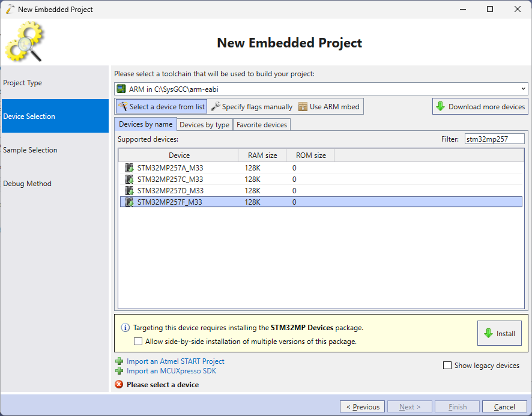Click the title bar hammer application icon
The width and height of the screenshot is (532, 416).
coord(10,9)
